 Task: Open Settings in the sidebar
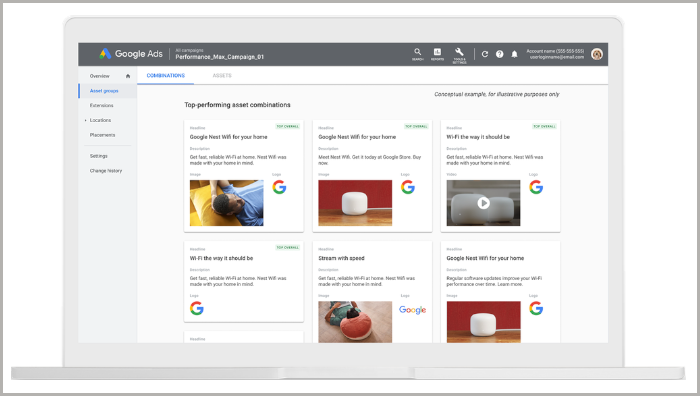[99, 156]
